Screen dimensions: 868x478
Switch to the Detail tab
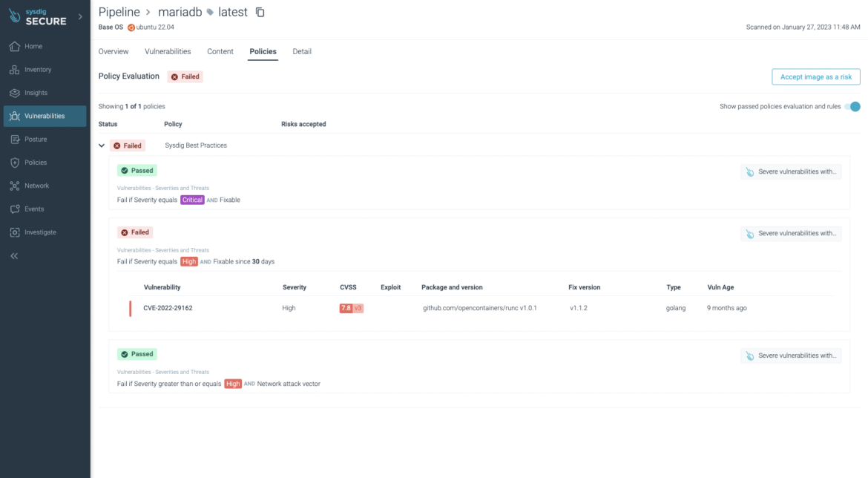302,51
